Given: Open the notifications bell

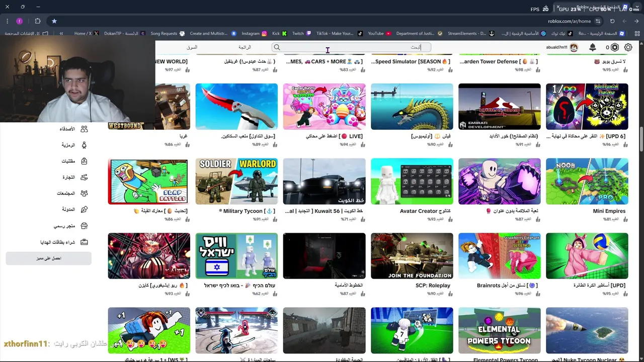Looking at the screenshot, I should (x=593, y=47).
